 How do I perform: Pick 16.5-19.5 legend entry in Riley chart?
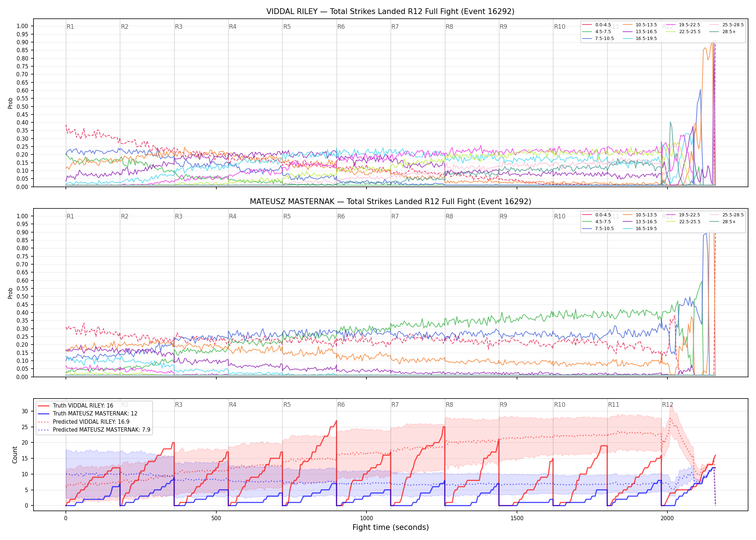[x=640, y=39]
